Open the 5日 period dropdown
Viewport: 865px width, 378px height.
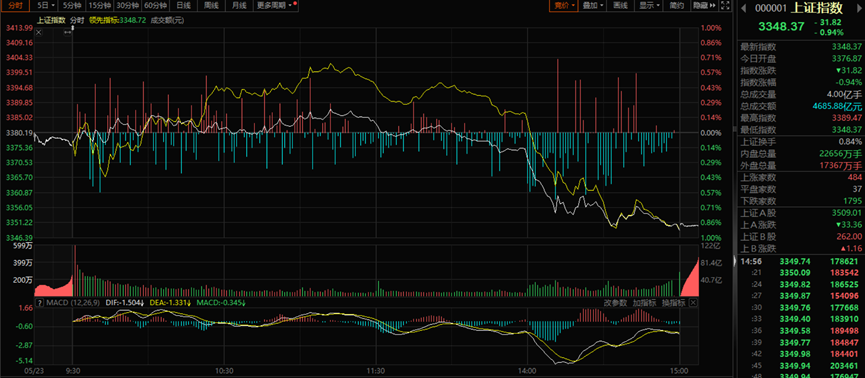pos(46,6)
